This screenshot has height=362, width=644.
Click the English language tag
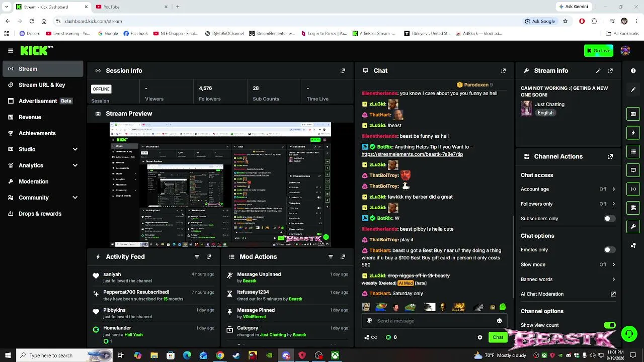(545, 113)
